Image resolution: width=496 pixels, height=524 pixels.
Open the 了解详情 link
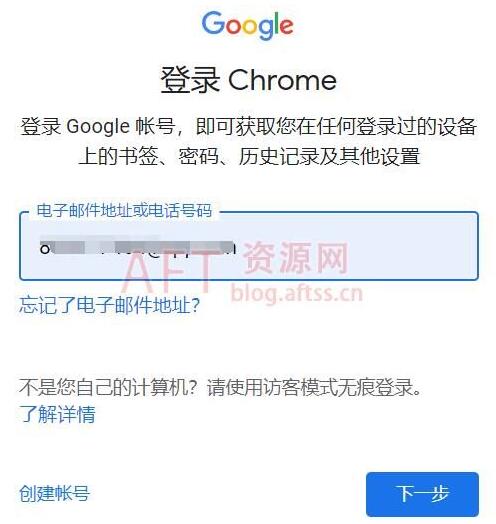coord(57,414)
